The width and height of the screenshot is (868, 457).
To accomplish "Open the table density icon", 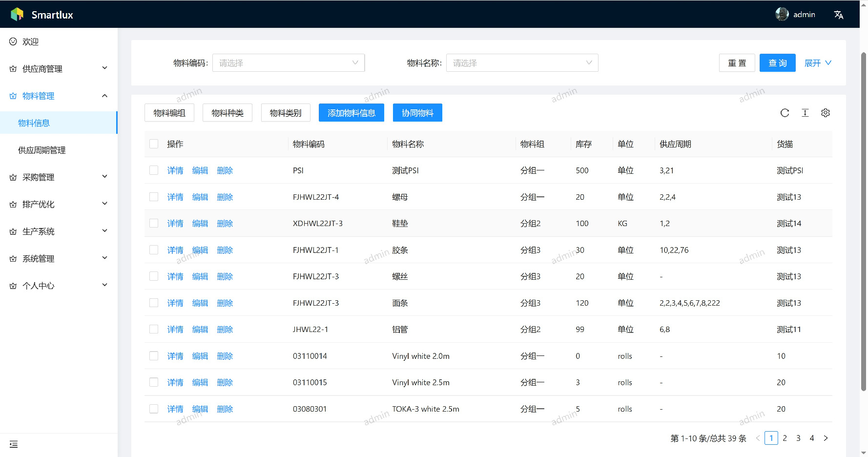I will point(805,113).
